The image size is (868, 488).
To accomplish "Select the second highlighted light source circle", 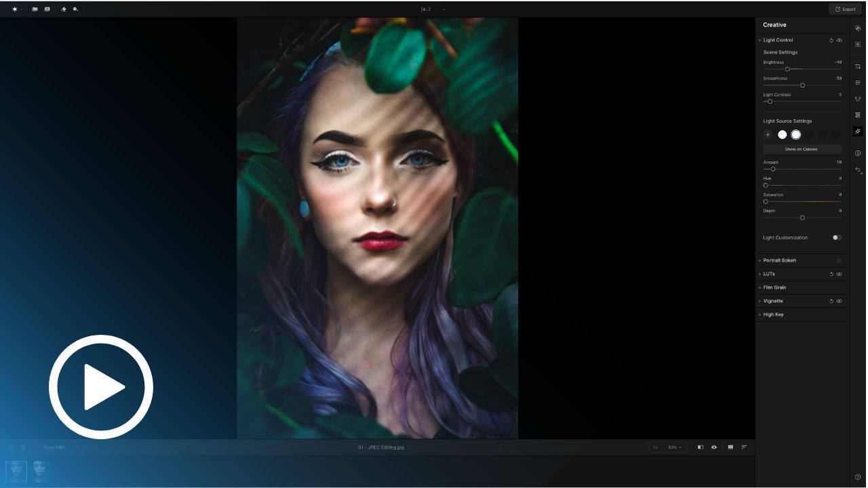I will pos(795,135).
